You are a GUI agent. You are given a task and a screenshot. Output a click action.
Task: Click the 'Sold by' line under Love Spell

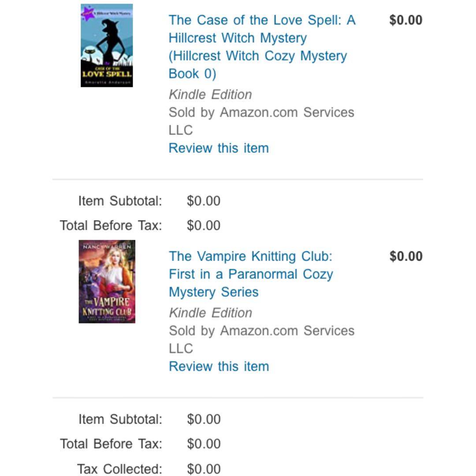point(261,112)
